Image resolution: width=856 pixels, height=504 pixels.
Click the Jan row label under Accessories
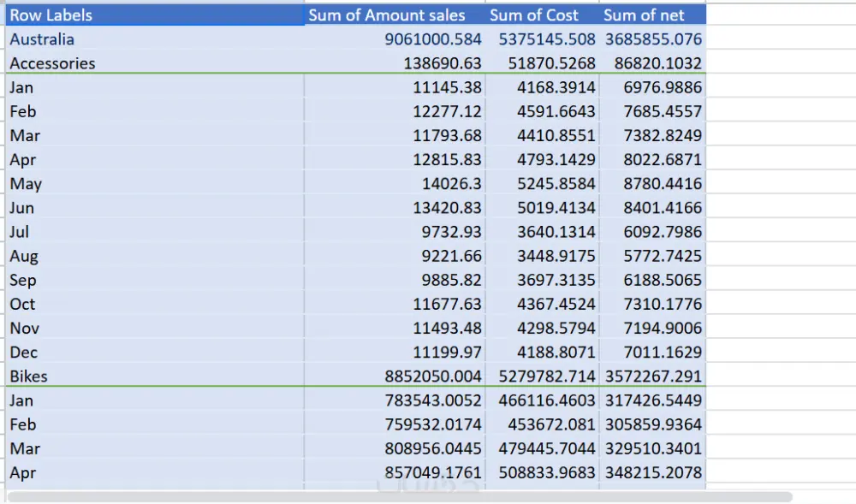[21, 86]
